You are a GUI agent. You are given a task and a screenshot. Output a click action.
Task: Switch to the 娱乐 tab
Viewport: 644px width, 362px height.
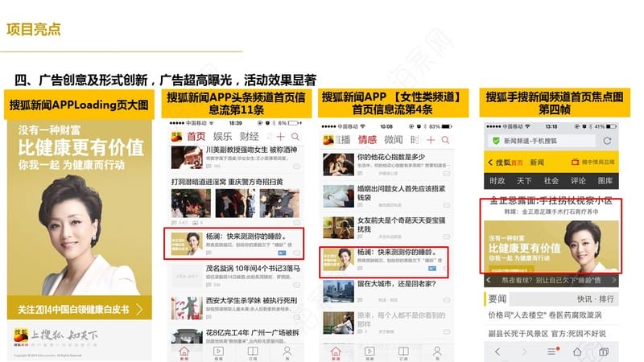(223, 136)
